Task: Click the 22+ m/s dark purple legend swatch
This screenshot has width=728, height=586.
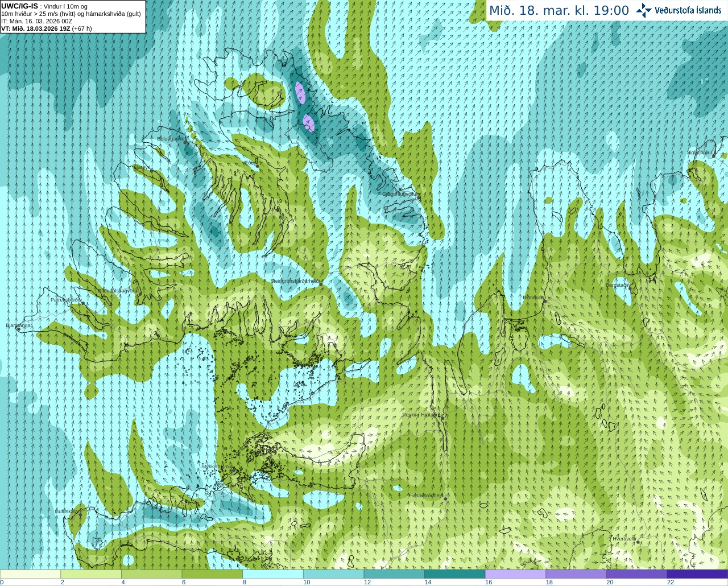Action: pyautogui.click(x=697, y=574)
